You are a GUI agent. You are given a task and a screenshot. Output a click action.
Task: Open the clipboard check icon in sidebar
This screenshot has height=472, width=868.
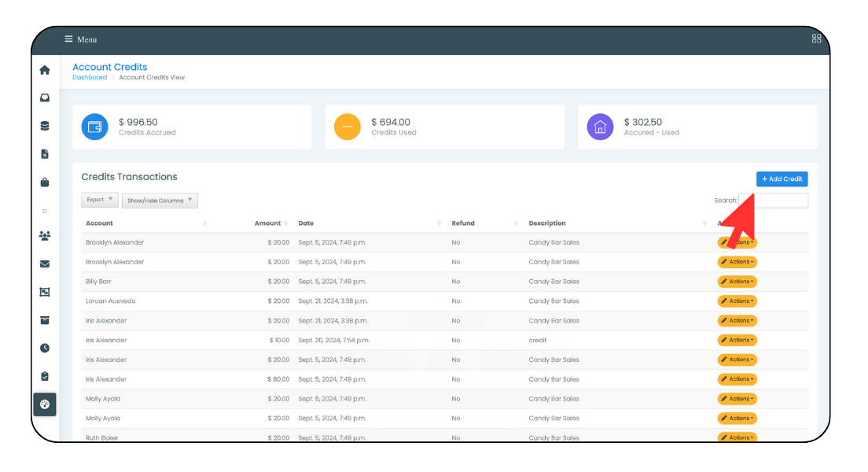pyautogui.click(x=45, y=376)
